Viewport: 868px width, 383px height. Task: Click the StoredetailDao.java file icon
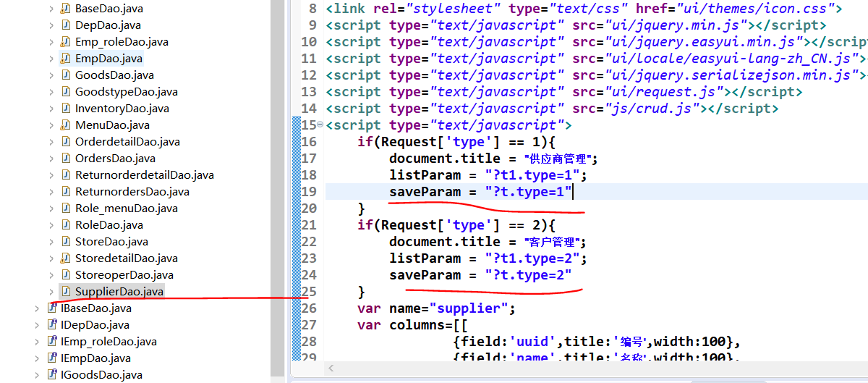click(x=67, y=258)
